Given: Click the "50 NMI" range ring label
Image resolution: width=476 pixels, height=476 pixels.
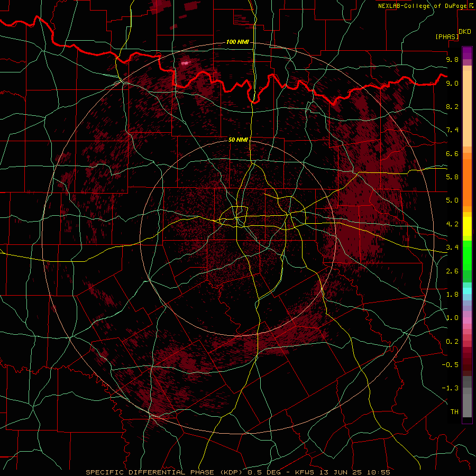Looking at the screenshot, I should (x=239, y=140).
